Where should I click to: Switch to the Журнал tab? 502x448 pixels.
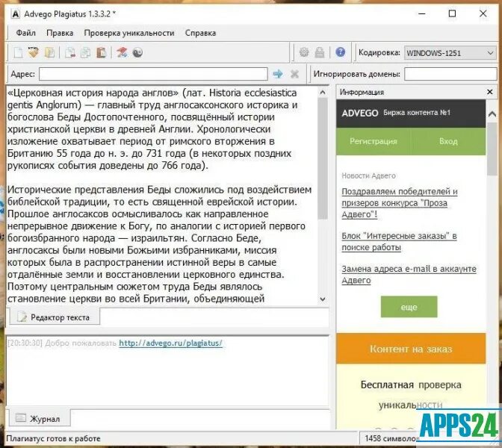tap(39, 419)
